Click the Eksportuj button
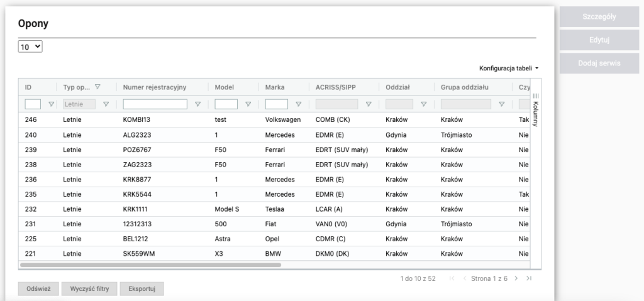644x301 pixels. pyautogui.click(x=142, y=288)
